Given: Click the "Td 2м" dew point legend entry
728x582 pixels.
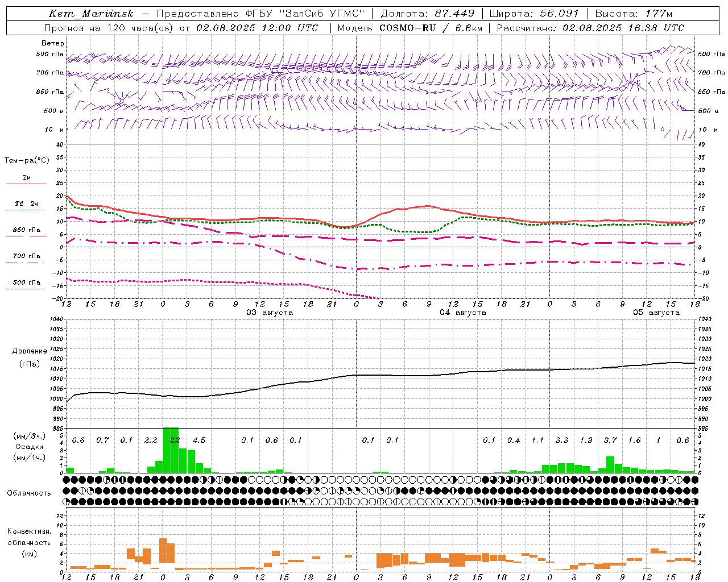Looking at the screenshot, I should click(x=27, y=203).
